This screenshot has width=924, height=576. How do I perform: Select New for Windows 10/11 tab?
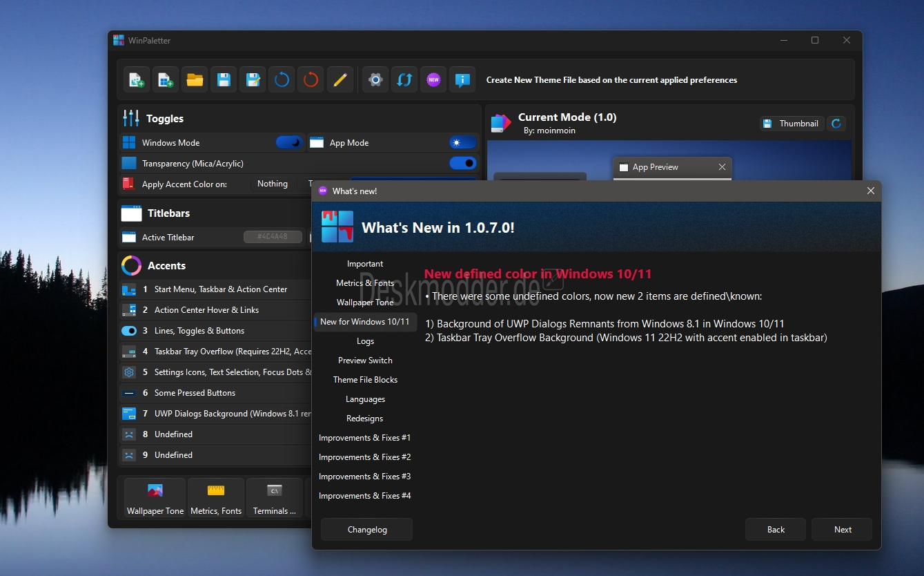pos(365,322)
